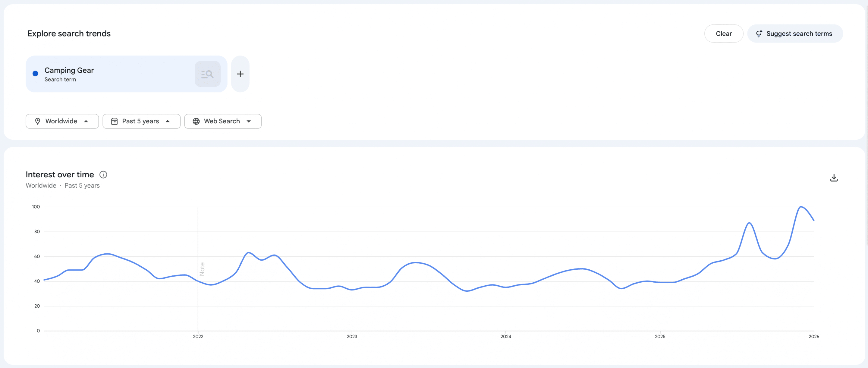Click the search term details icon

[208, 74]
